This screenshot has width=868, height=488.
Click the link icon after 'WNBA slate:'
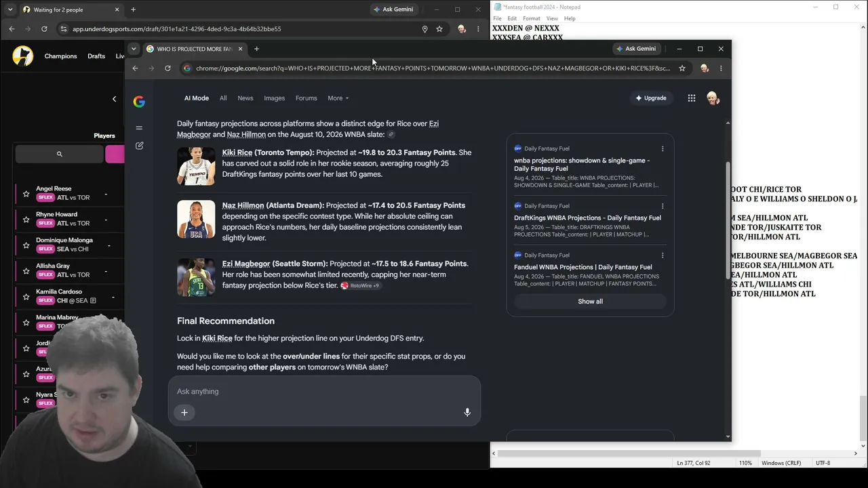coord(391,135)
